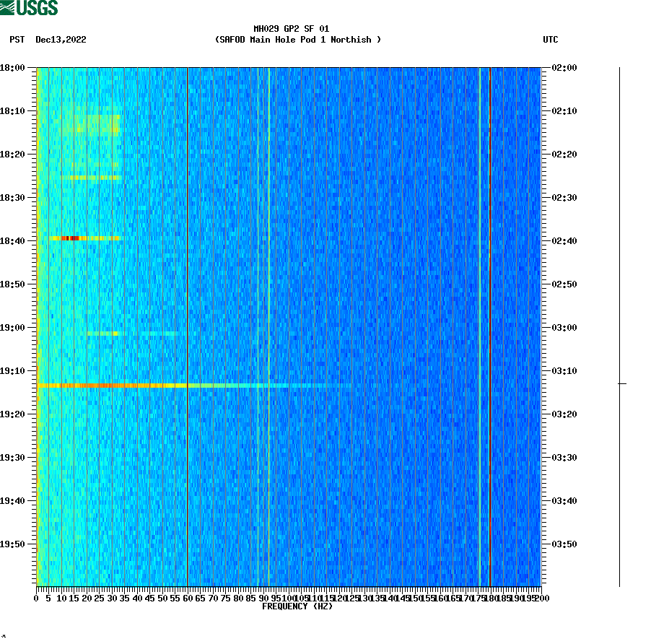
Task: Click the yellow vertical line near 90 Hz
Action: tap(268, 325)
